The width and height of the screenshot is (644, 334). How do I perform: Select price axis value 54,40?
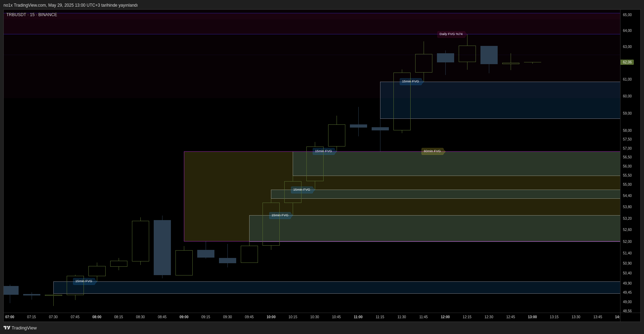click(627, 196)
